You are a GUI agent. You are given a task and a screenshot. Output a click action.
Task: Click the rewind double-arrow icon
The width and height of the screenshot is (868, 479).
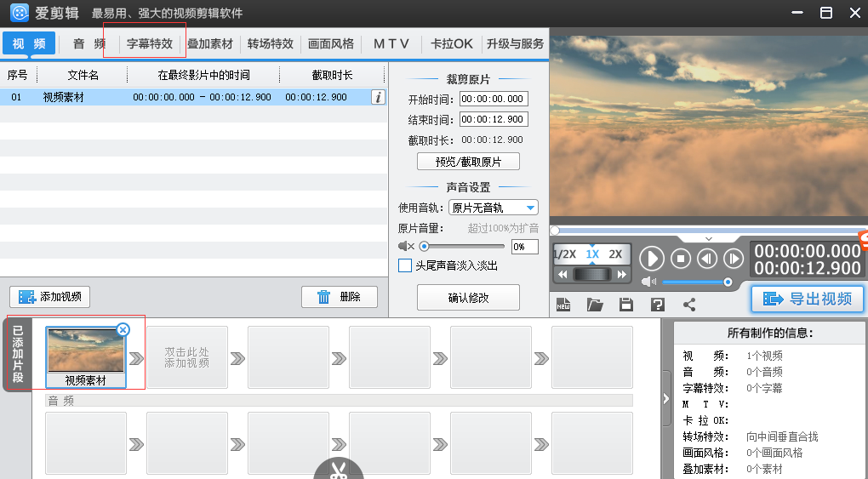[562, 274]
